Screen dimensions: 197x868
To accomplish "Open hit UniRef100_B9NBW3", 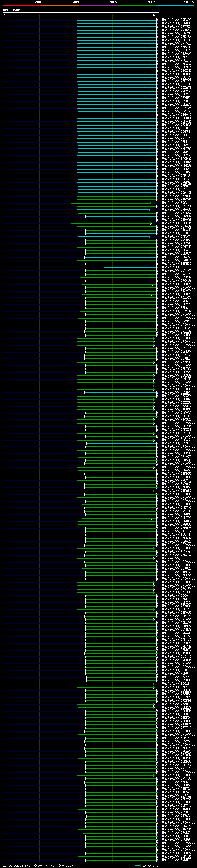I will pos(176,23).
